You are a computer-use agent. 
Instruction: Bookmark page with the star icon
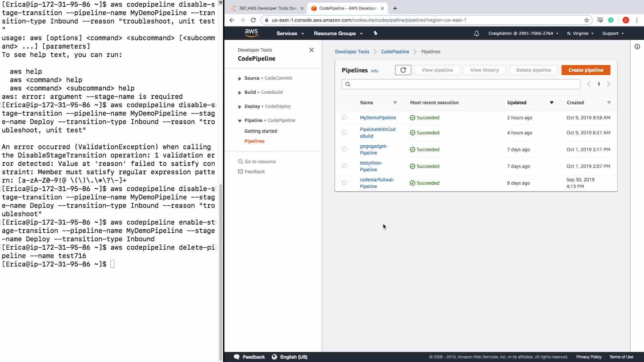[586, 20]
